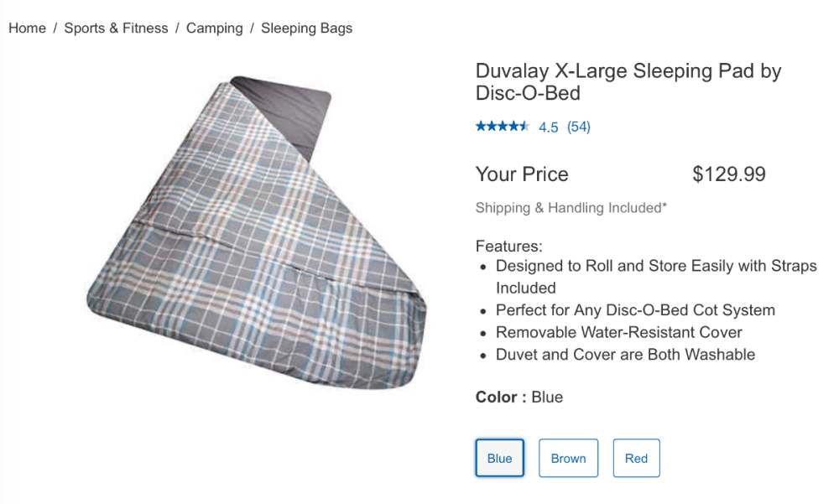839x504 pixels.
Task: Navigate to the Camping breadcrumb
Action: (x=214, y=28)
